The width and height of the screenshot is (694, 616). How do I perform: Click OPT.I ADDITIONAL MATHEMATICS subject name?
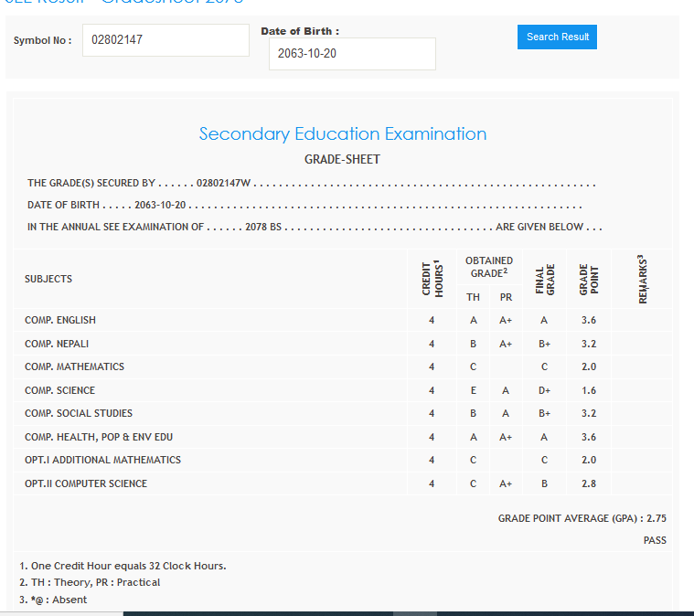[x=102, y=461]
